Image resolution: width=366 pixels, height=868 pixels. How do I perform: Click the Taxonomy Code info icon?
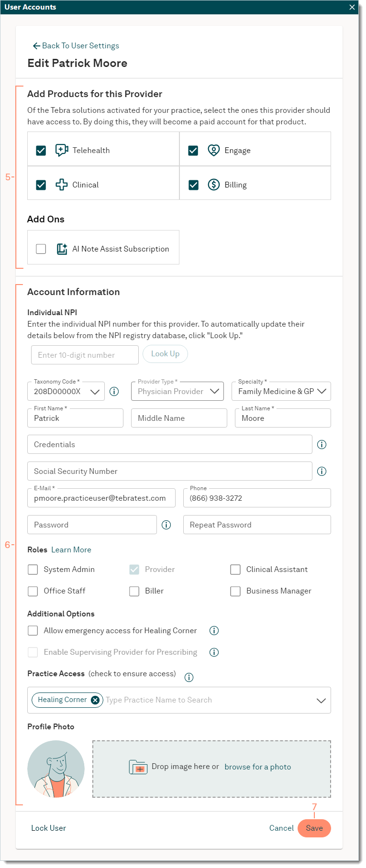pos(114,392)
